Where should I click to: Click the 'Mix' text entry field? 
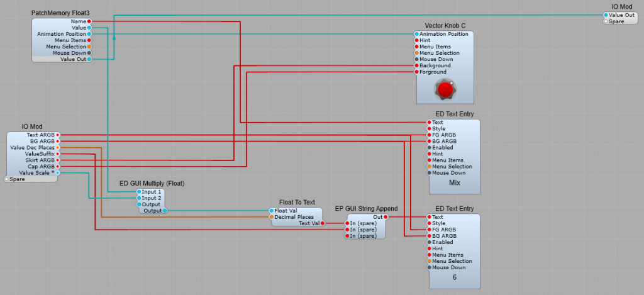[x=454, y=183]
